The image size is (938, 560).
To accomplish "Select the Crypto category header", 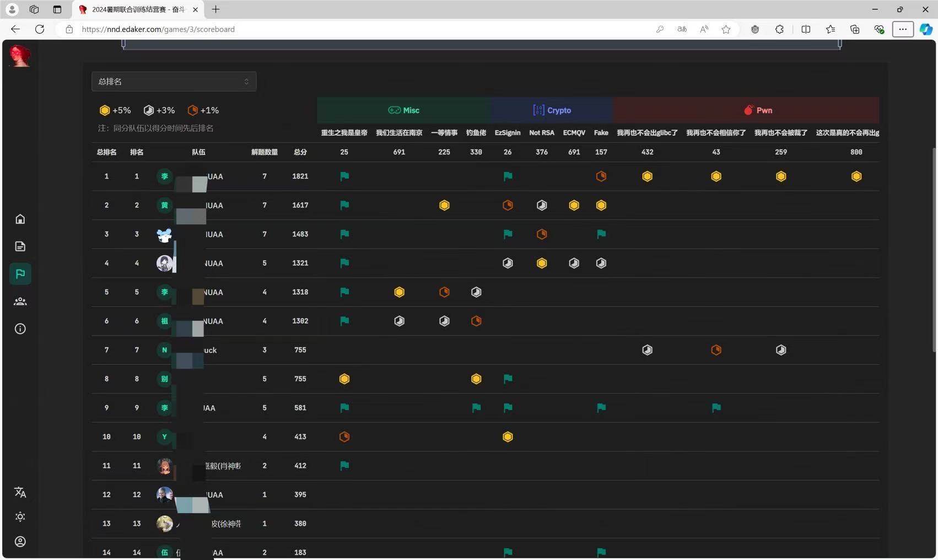I will [x=552, y=110].
